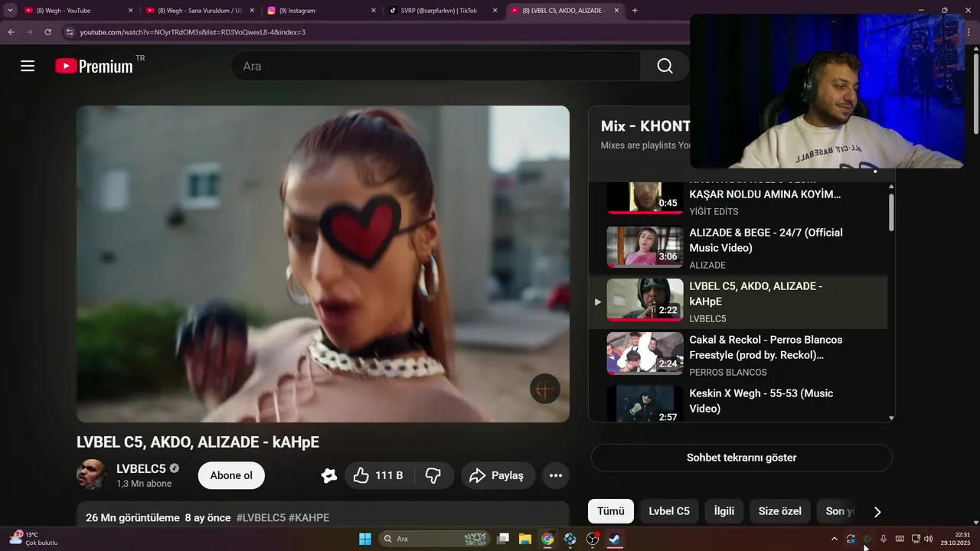Screen dimensions: 980x551
Task: Dislike the kAHpE video
Action: coord(433,475)
